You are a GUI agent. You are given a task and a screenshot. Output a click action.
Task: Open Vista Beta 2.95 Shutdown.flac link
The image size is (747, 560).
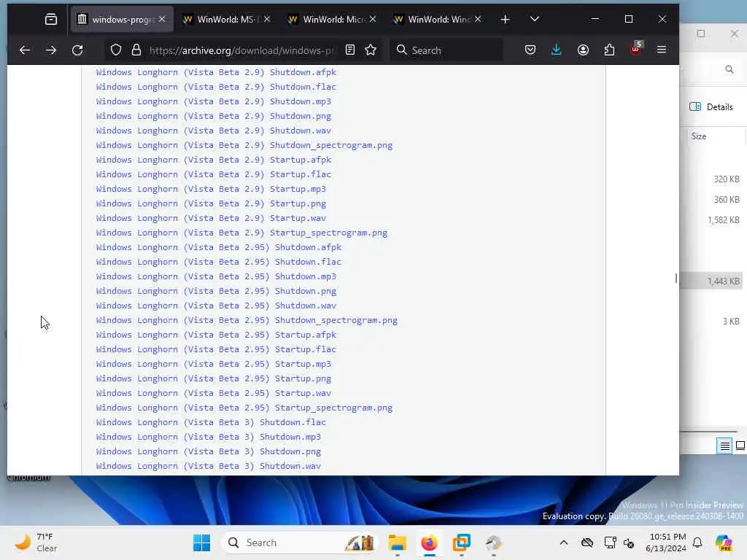(219, 262)
